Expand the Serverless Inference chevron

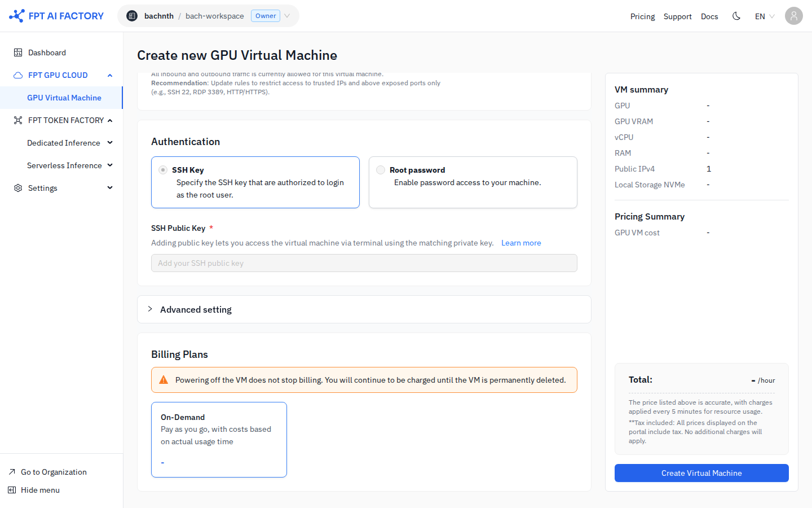point(110,165)
